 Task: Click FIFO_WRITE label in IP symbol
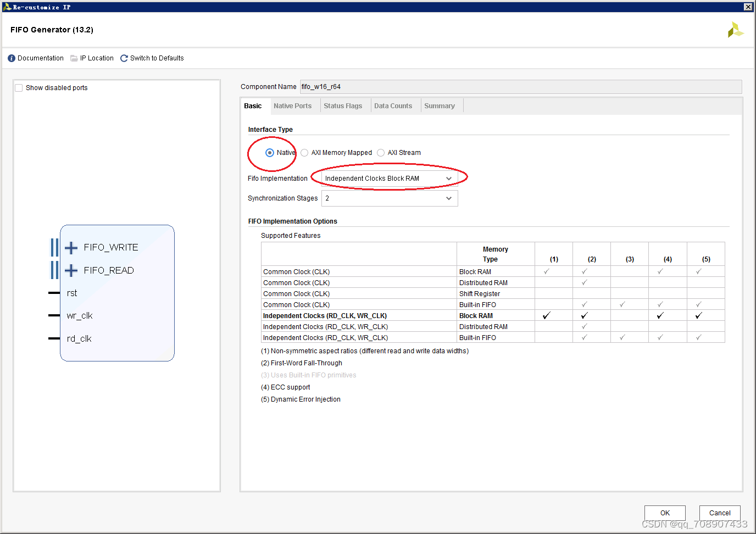tap(111, 248)
